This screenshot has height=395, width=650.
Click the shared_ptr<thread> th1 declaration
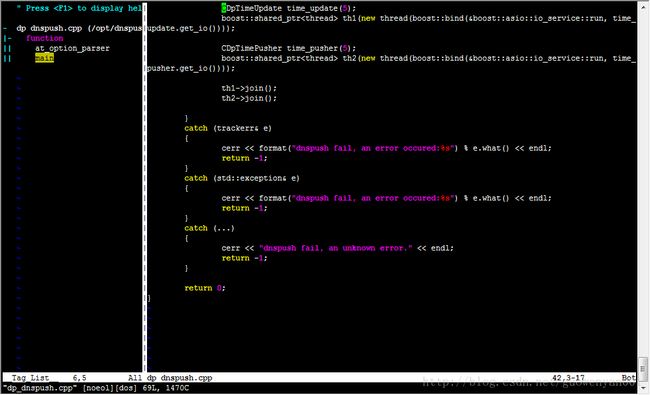(x=429, y=18)
